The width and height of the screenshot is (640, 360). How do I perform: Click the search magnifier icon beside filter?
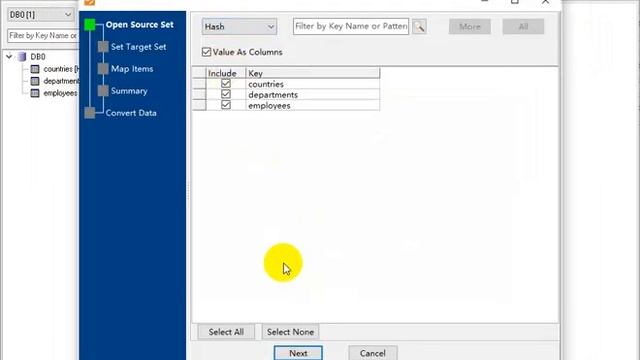[x=419, y=27]
